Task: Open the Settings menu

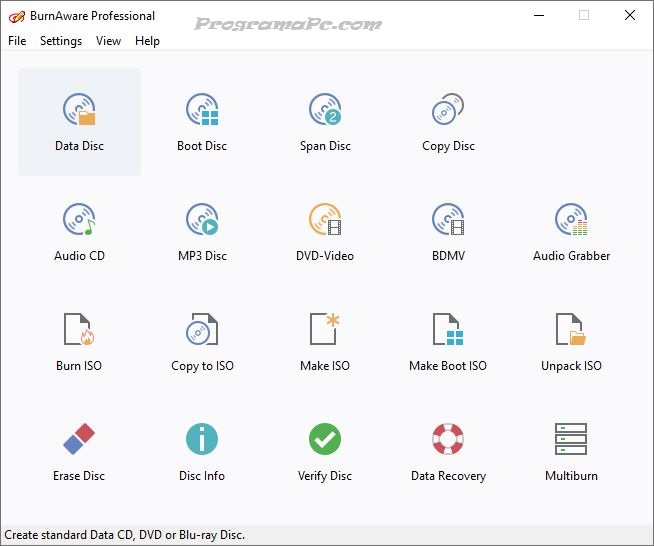Action: tap(61, 41)
